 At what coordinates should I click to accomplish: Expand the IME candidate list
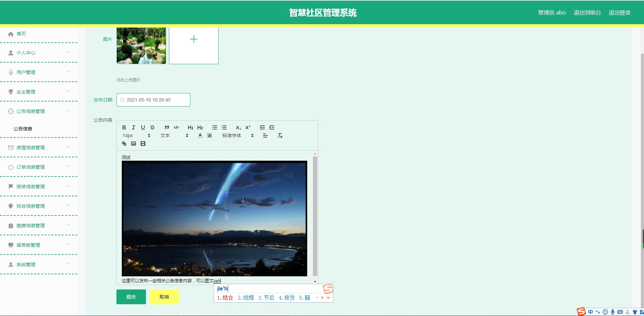pos(328,298)
